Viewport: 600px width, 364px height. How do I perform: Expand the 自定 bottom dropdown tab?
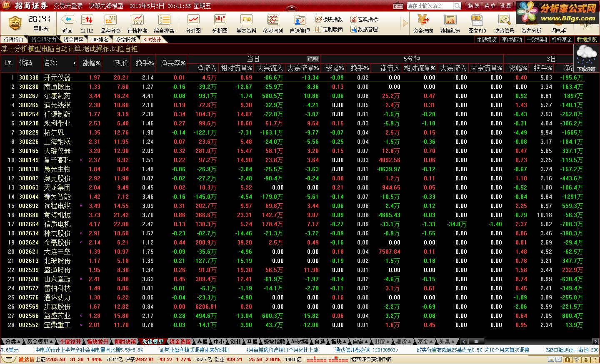pyautogui.click(x=360, y=342)
